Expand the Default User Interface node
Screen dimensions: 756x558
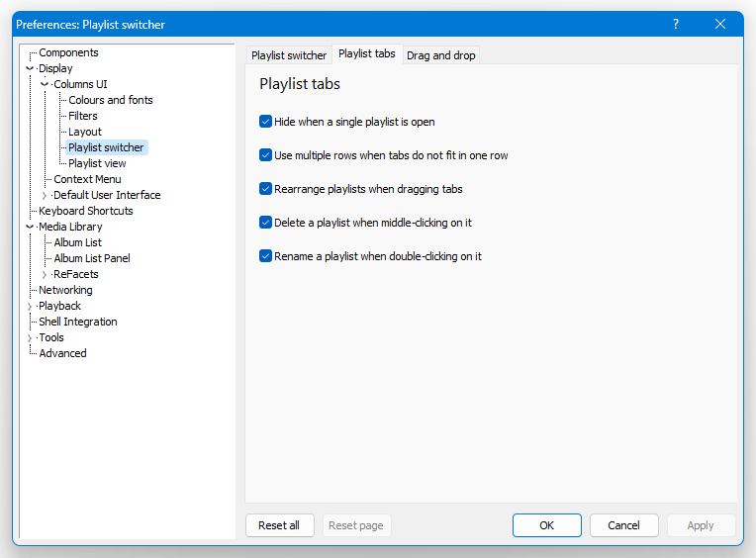click(x=45, y=195)
